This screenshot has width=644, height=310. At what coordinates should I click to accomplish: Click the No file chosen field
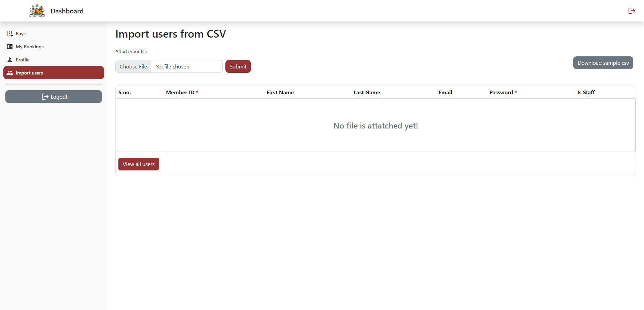186,66
